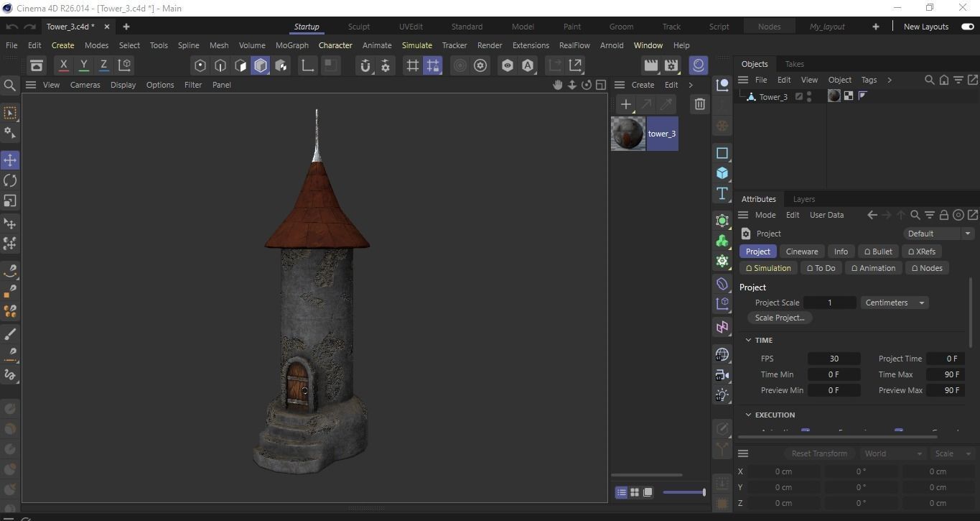
Task: Toggle viewport maximize icon
Action: point(601,85)
